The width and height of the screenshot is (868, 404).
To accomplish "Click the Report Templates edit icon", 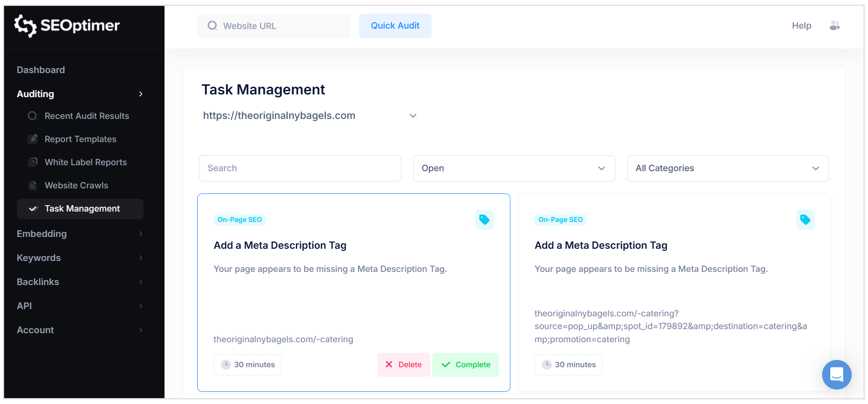I will pyautogui.click(x=32, y=139).
